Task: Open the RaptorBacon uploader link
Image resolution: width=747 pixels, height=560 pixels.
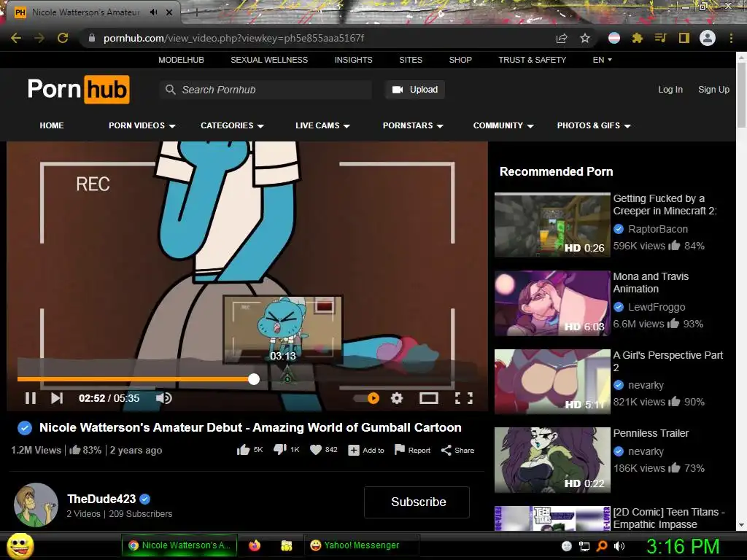Action: pyautogui.click(x=658, y=229)
